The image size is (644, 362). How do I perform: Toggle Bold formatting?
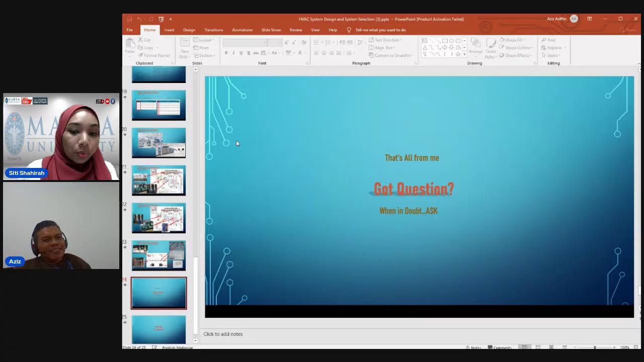(x=226, y=53)
